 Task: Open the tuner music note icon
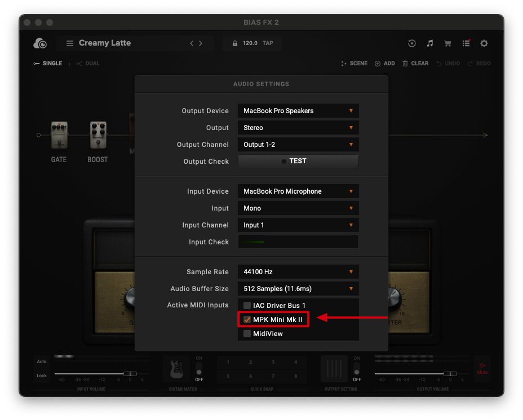click(430, 43)
